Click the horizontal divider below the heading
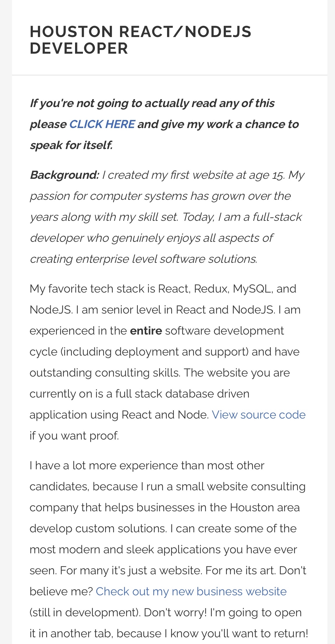The image size is (335, 644). (169, 75)
